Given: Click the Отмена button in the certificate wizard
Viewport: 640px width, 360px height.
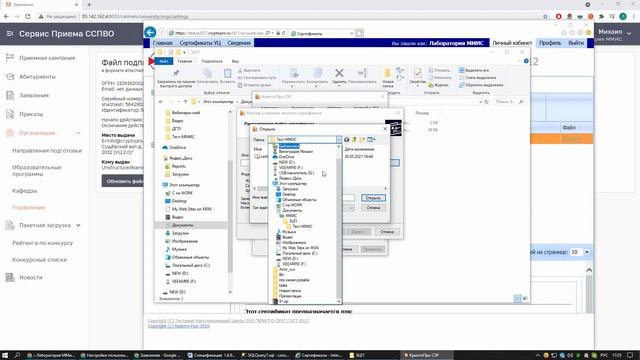Looking at the screenshot, I should [x=387, y=232].
